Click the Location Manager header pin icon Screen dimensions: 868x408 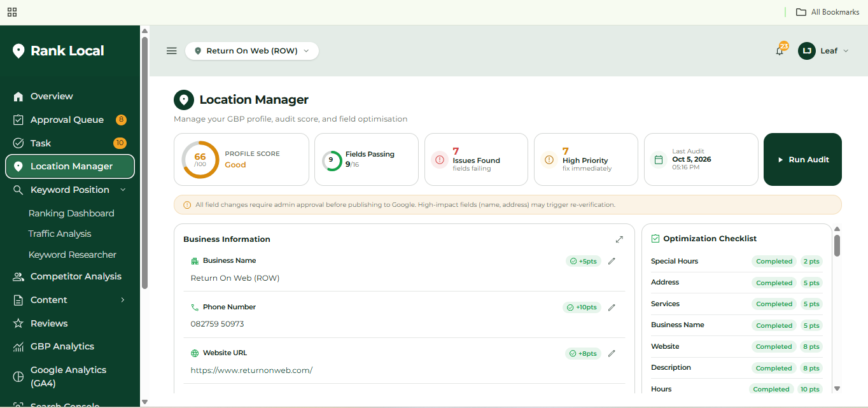(x=184, y=100)
